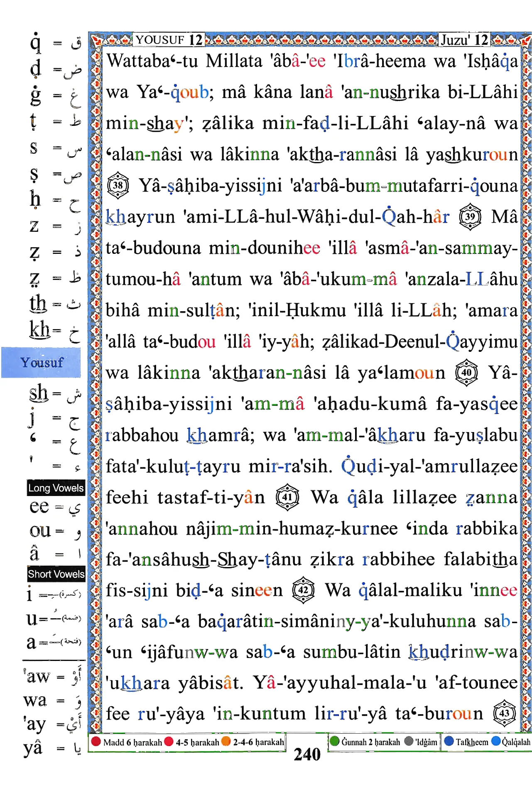Click page number 240
Screen dimensions: 532x786
307,754
